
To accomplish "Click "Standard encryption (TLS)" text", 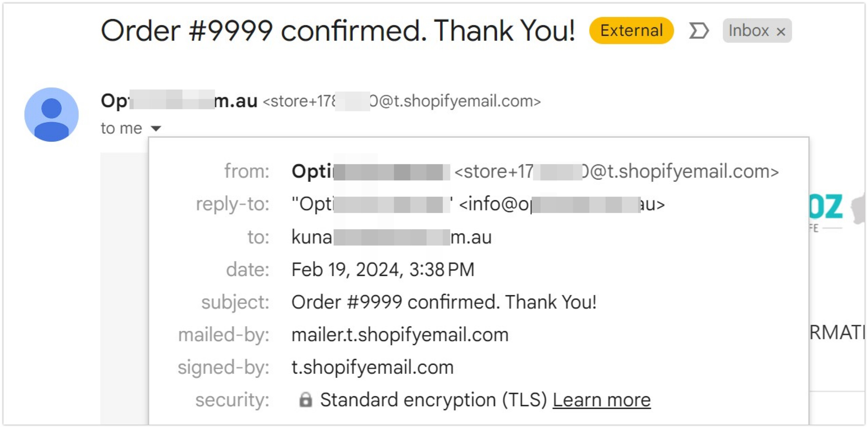I will point(433,400).
